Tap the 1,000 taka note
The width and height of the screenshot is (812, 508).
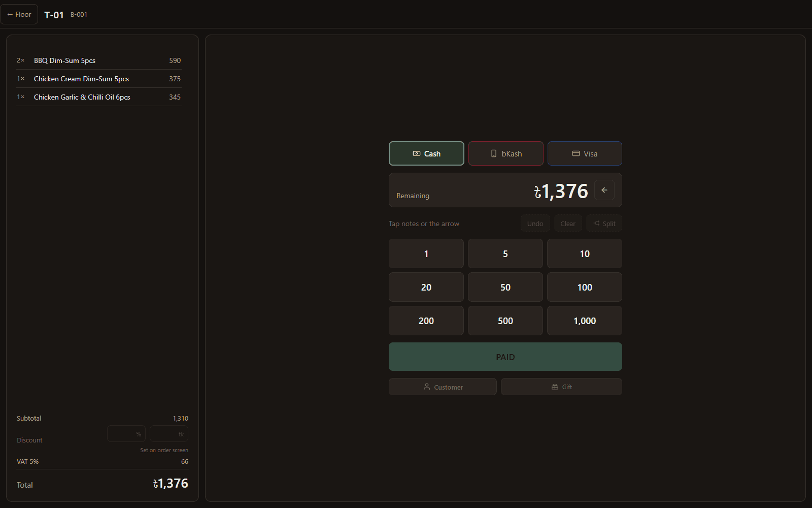585,321
